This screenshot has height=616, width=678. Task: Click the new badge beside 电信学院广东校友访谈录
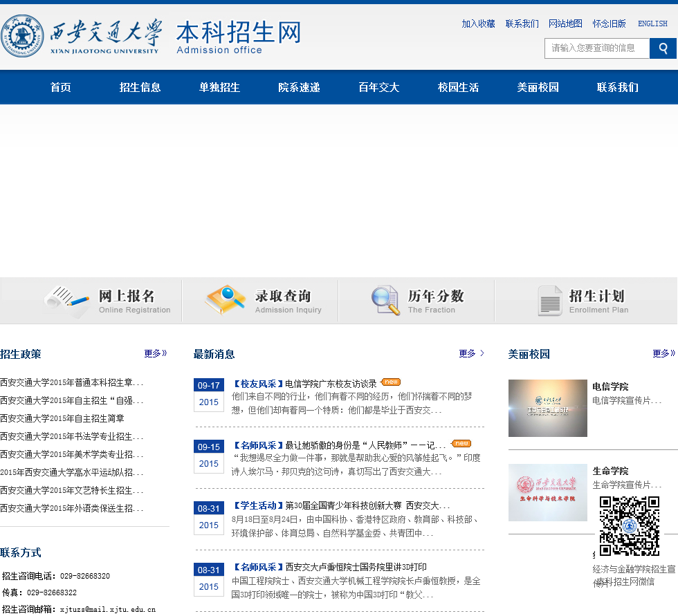(392, 382)
